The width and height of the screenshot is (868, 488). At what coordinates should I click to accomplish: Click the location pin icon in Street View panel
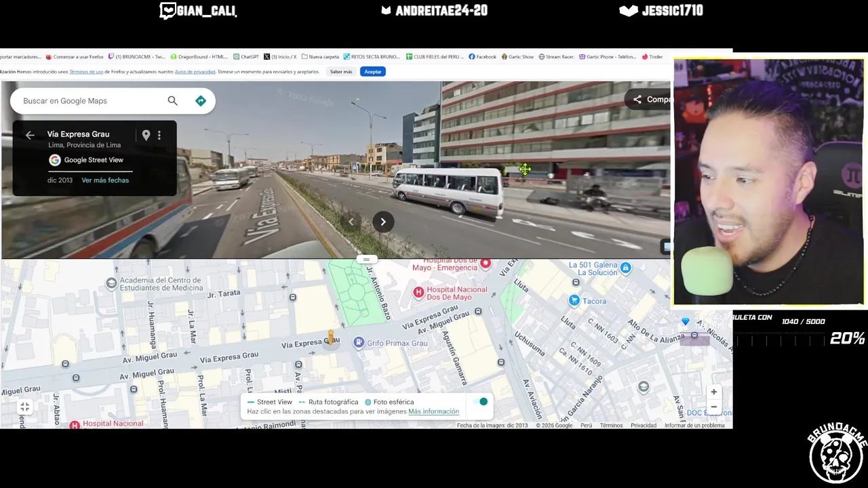coord(146,135)
